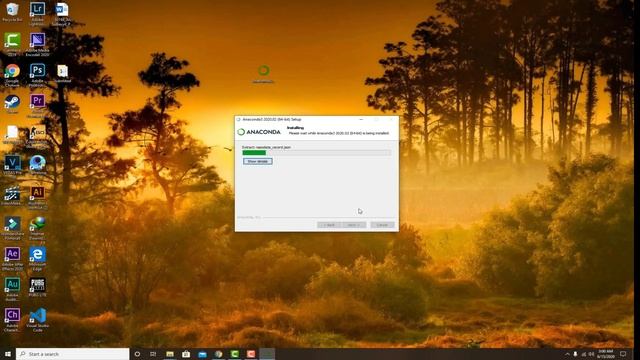
Task: Open the blank document file on the desktop
Action: (12, 134)
